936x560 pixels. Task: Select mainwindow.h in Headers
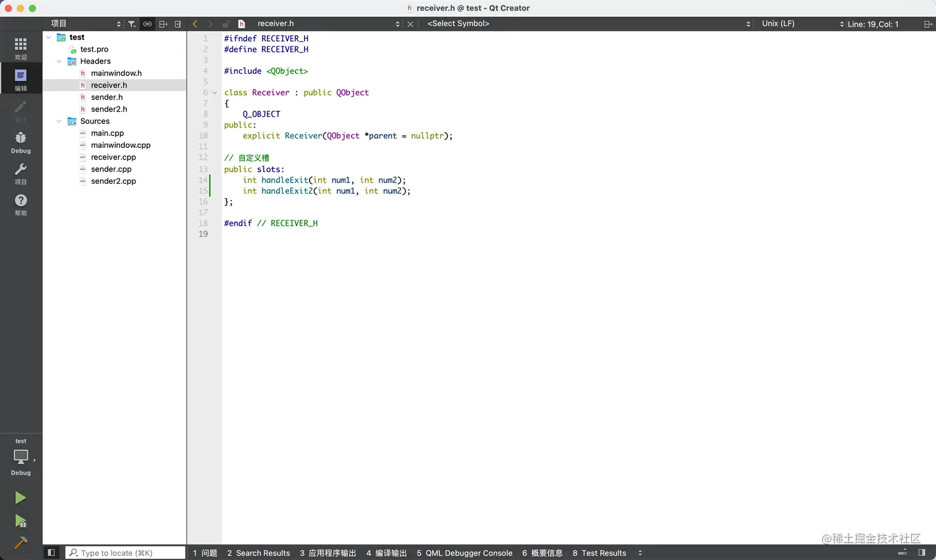116,73
